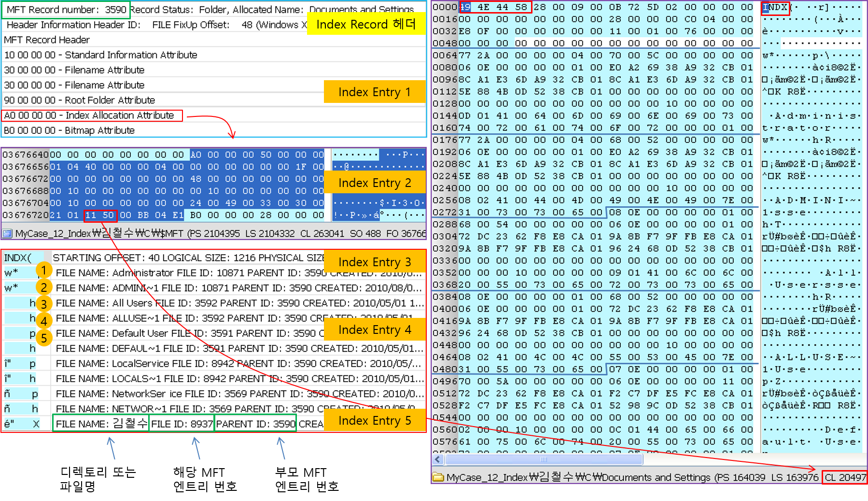Click the $MFT hex row at offset 03676704

[x=213, y=203]
